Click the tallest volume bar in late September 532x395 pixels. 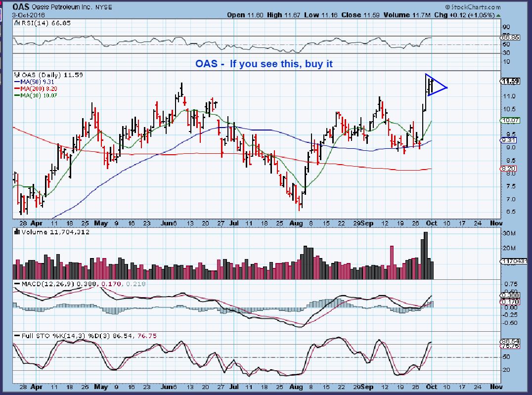point(426,256)
